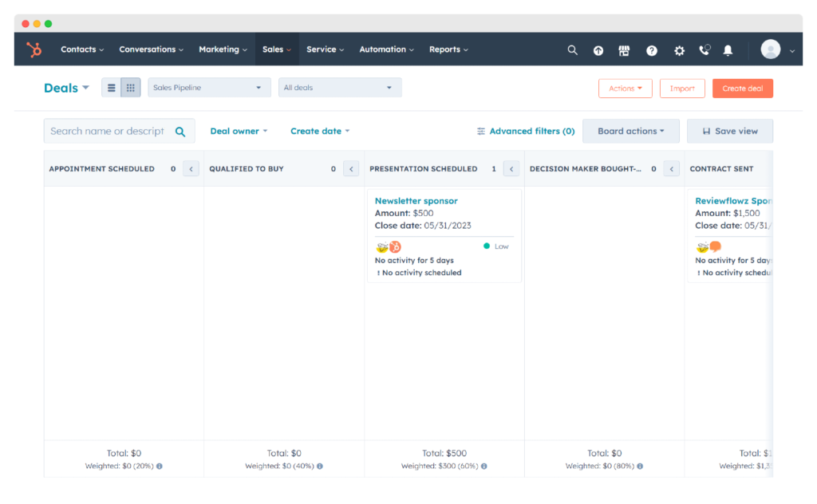Open the Sales menu in the navigation
The width and height of the screenshot is (817, 504).
[275, 49]
